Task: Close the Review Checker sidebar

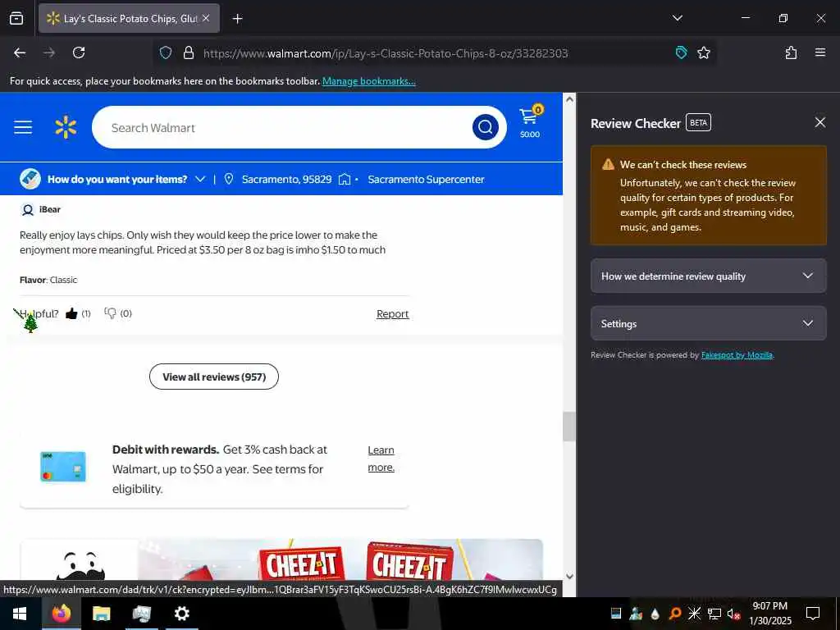Action: [819, 122]
